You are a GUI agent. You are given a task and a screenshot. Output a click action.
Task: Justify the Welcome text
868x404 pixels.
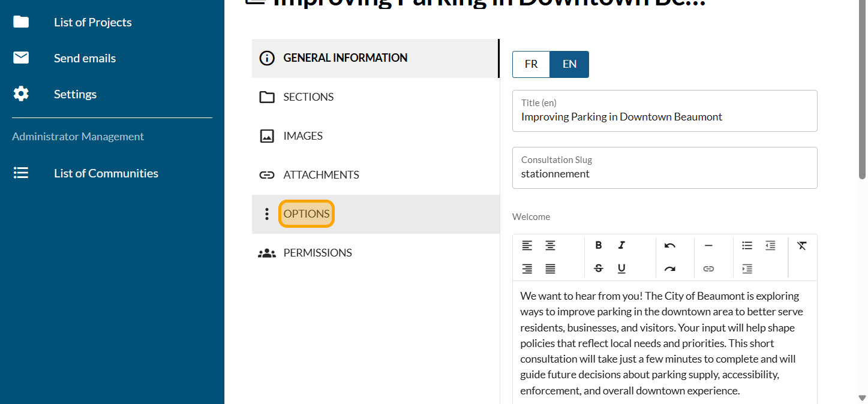click(550, 269)
